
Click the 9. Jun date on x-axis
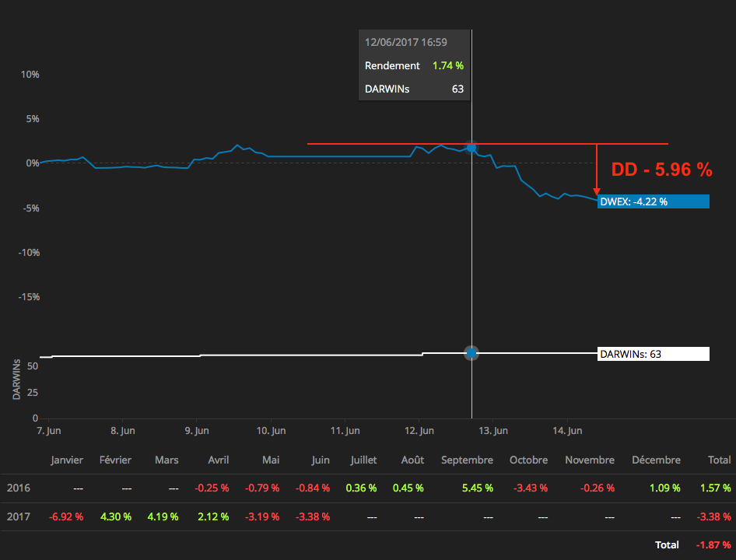(197, 430)
